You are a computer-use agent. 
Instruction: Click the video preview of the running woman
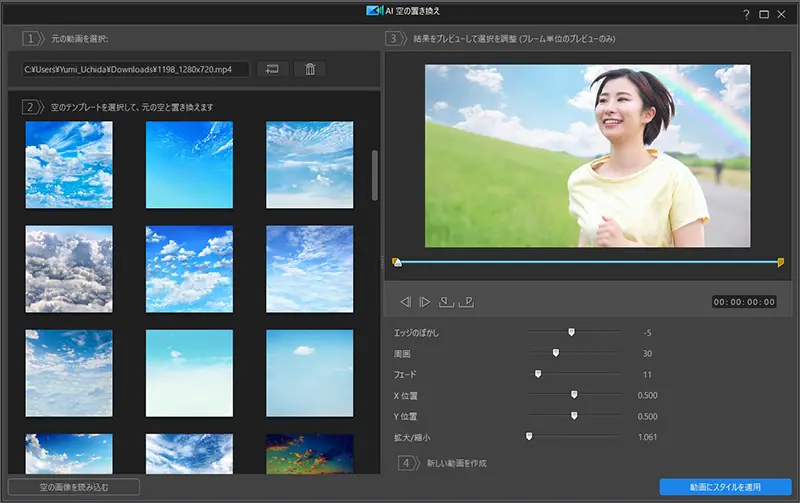pyautogui.click(x=588, y=156)
